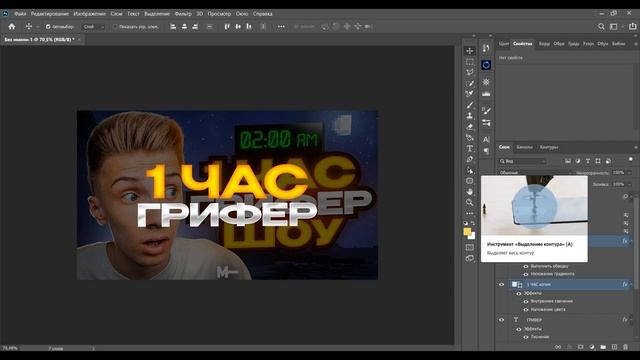
Task: Select the Rectangular Marquee tool
Action: (x=470, y=62)
